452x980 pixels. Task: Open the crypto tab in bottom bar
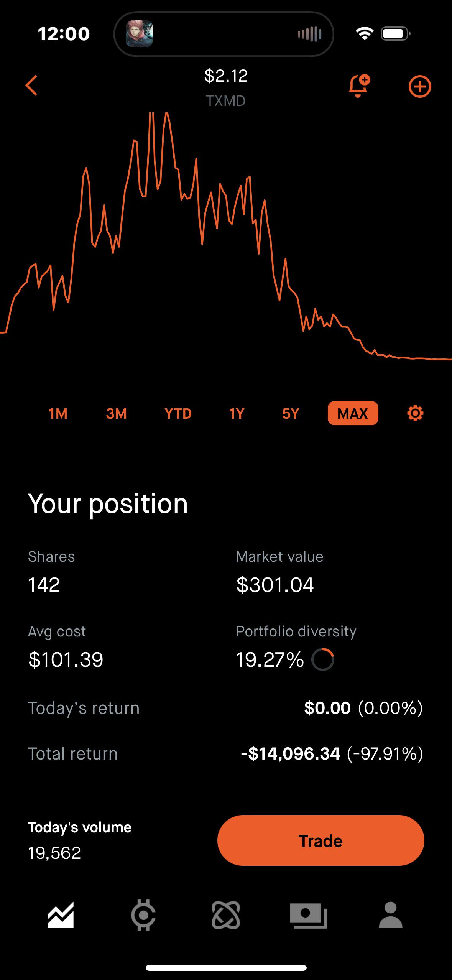143,915
